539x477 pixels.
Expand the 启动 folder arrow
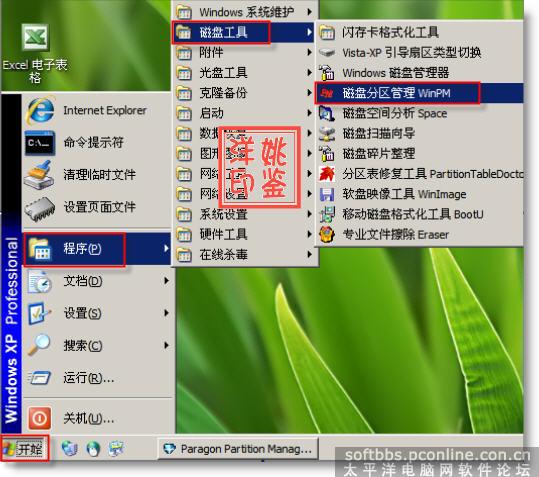pos(309,113)
